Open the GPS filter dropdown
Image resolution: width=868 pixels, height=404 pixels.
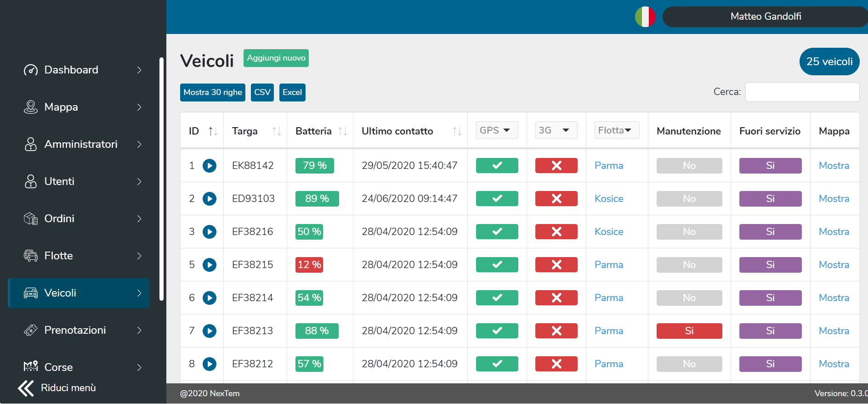click(x=496, y=130)
